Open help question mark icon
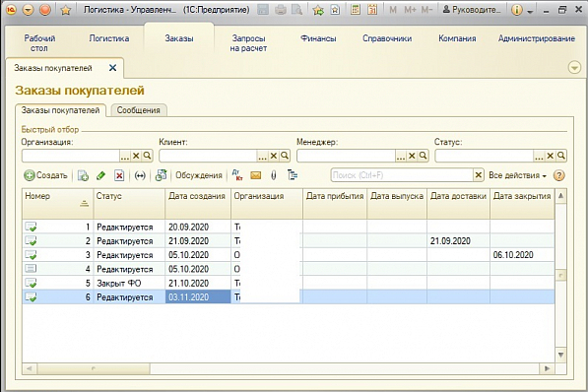Viewport: 588px width, 392px height. tap(558, 175)
